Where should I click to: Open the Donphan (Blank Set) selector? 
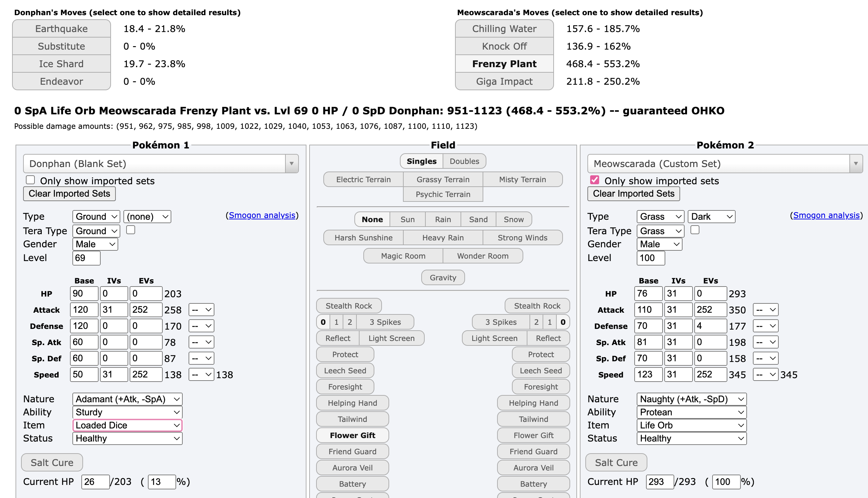161,164
